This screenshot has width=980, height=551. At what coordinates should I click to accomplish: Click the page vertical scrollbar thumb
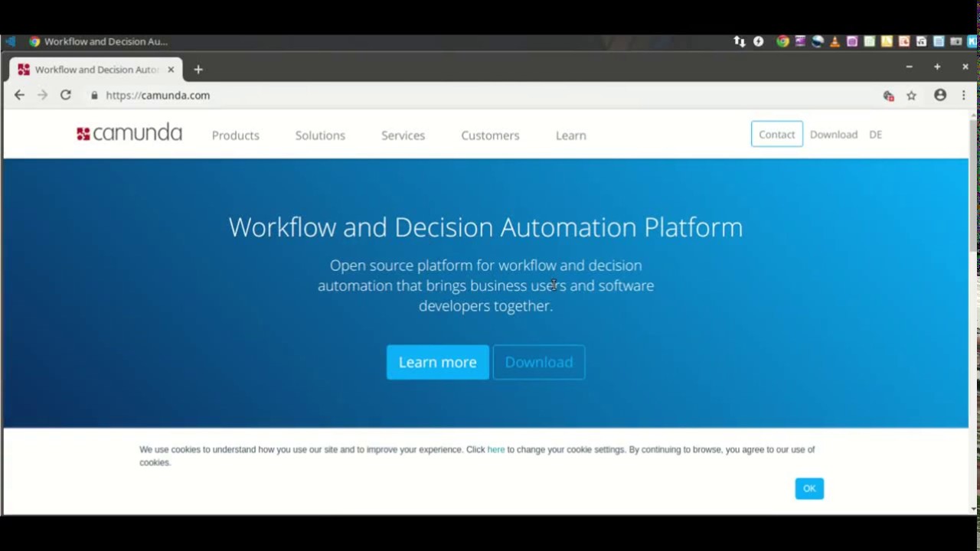point(974,185)
